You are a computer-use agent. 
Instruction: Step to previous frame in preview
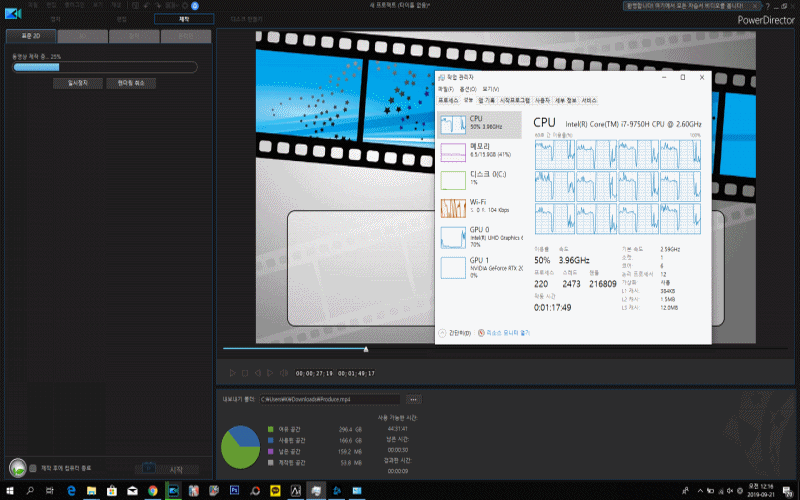pyautogui.click(x=258, y=373)
